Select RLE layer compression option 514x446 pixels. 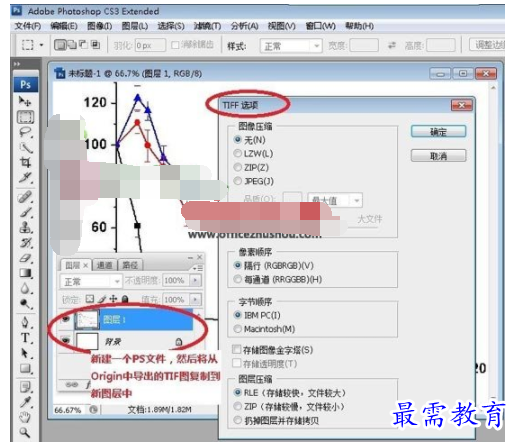[237, 393]
